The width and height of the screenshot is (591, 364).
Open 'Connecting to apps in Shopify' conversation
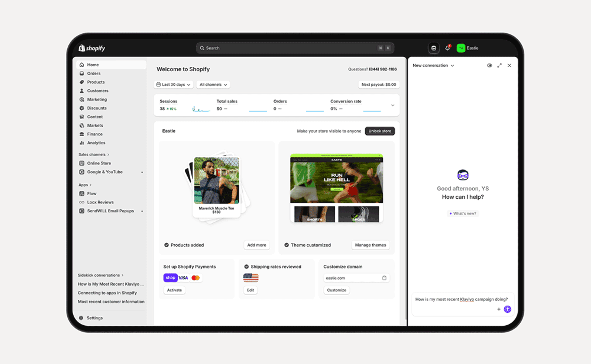click(x=107, y=293)
